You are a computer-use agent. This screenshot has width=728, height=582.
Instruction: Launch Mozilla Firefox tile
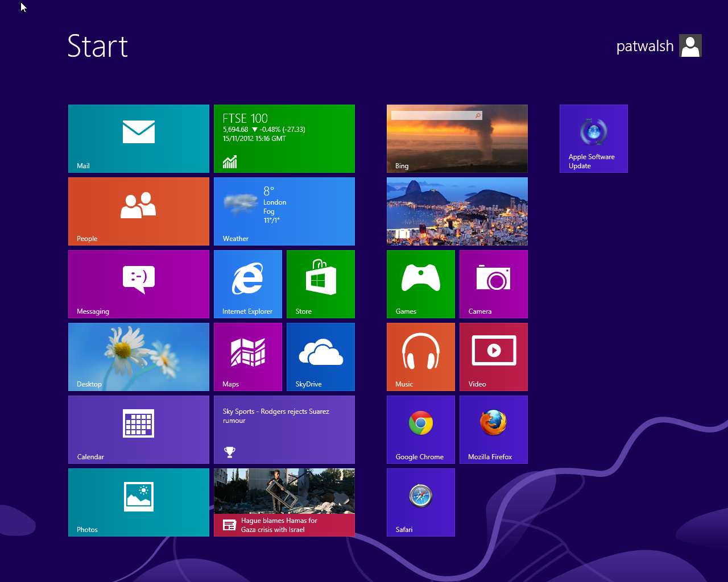[x=494, y=430]
